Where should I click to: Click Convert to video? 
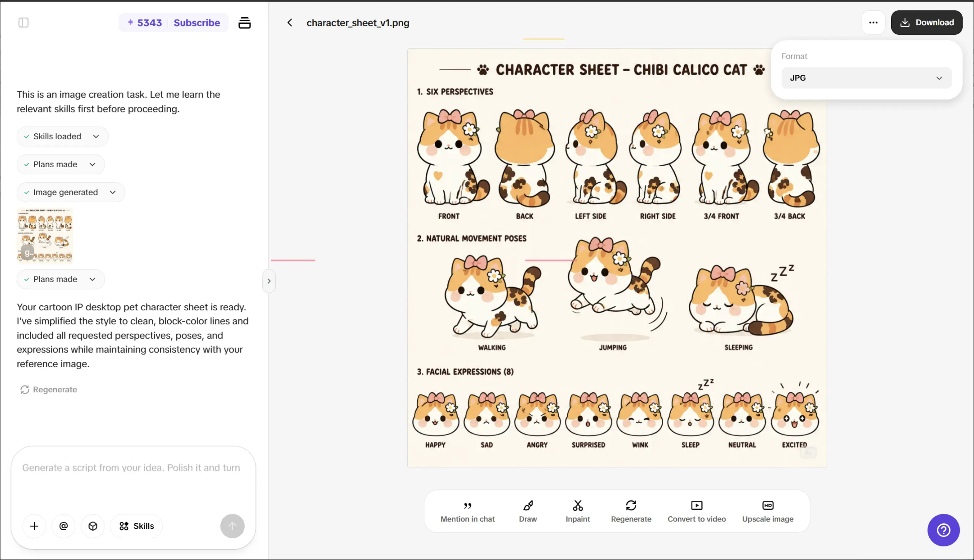(697, 512)
